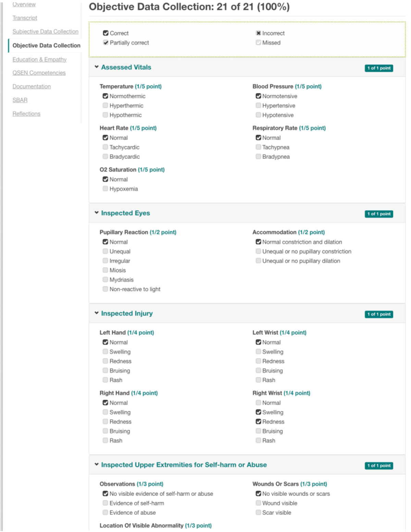
Task: Click the Correct legend checkmark icon
Action: 106,33
